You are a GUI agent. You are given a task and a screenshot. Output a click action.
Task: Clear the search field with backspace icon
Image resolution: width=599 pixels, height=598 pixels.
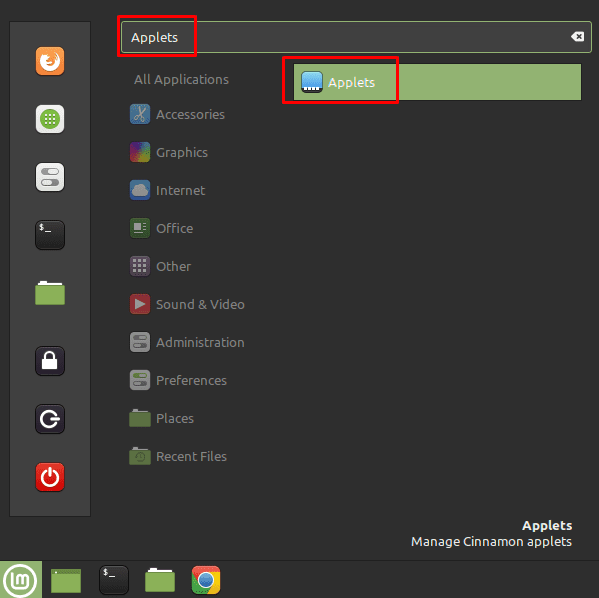pos(577,37)
